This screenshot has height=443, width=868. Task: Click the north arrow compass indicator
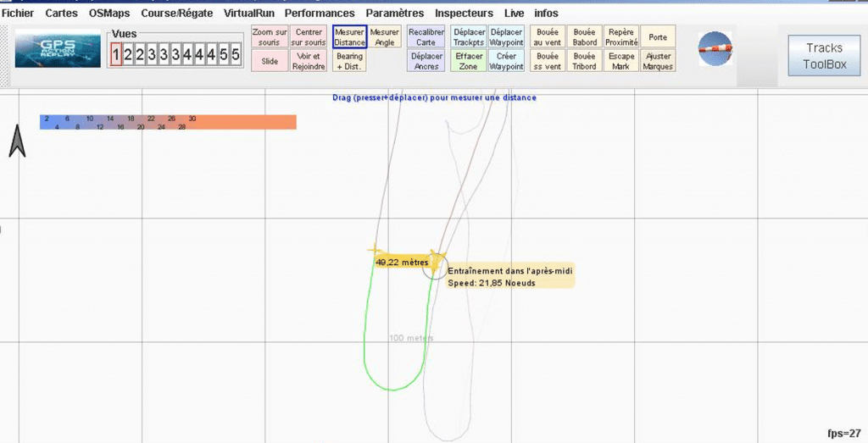(x=17, y=141)
